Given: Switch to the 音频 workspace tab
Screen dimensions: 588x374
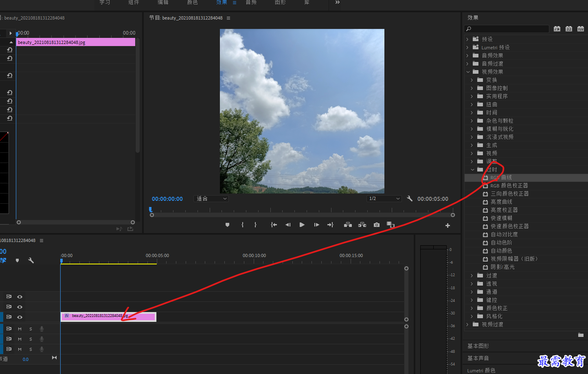Looking at the screenshot, I should pos(251,2).
